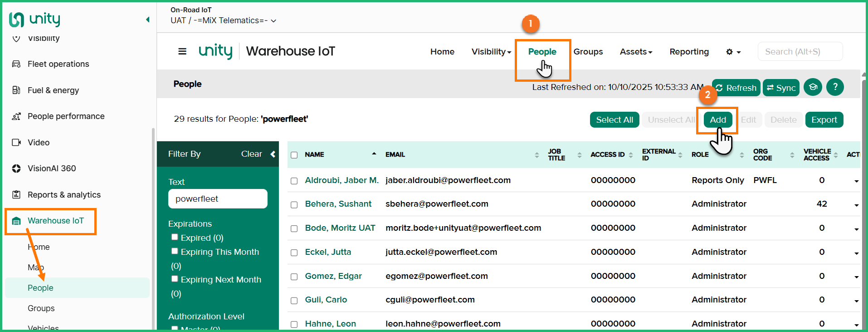Expand the Visibility dropdown menu
Screen dimensions: 868x332
pos(491,52)
